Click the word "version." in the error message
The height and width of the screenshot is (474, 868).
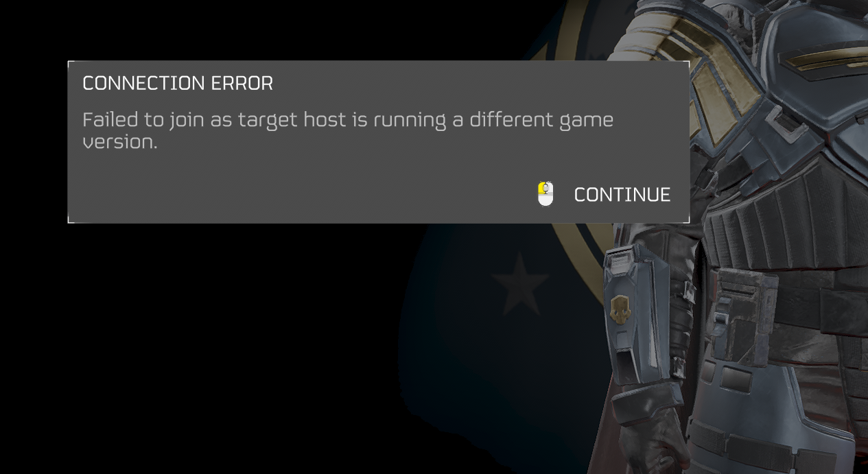120,142
